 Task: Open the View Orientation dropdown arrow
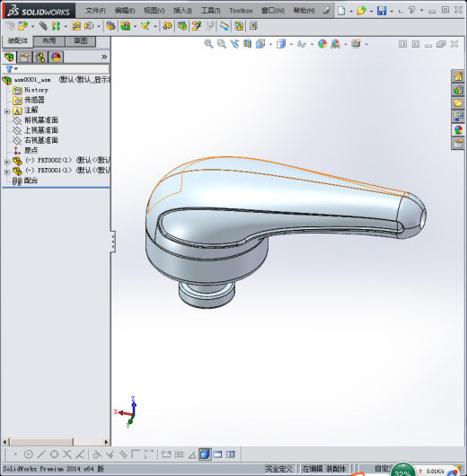(270, 45)
